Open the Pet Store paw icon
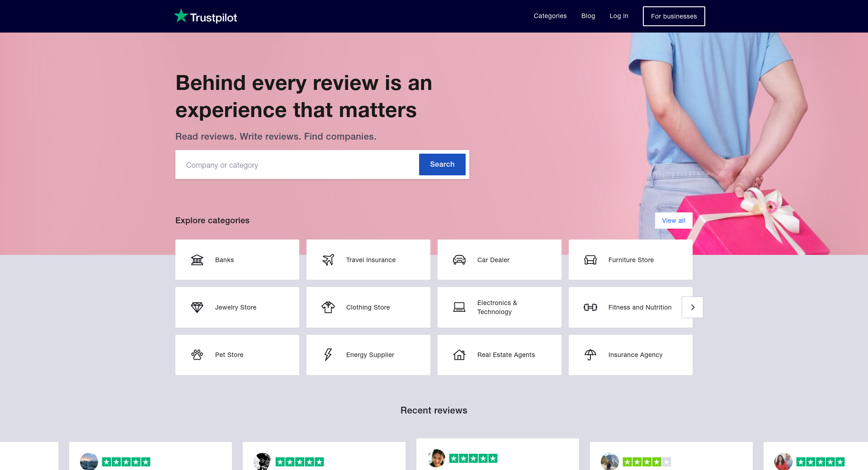 197,355
